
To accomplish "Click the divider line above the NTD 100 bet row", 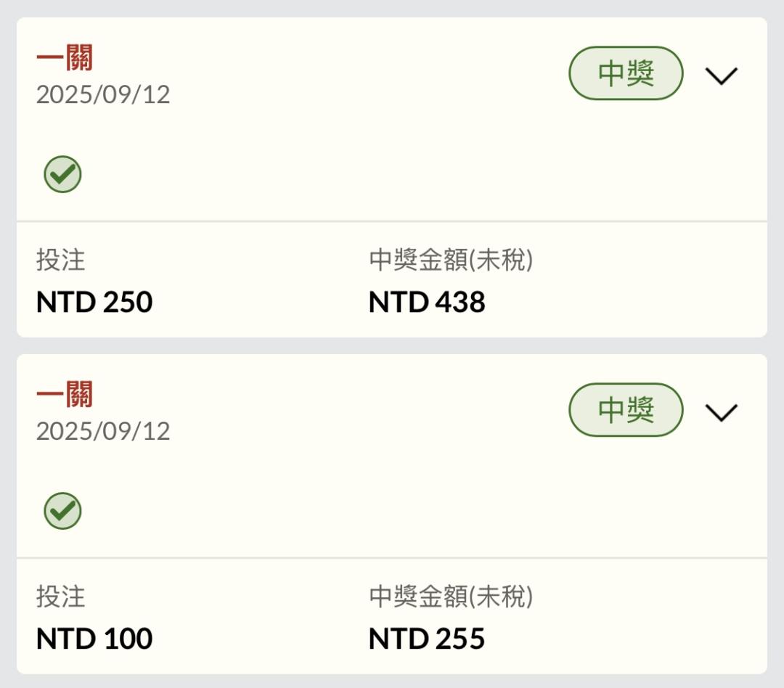I will pyautogui.click(x=392, y=558).
